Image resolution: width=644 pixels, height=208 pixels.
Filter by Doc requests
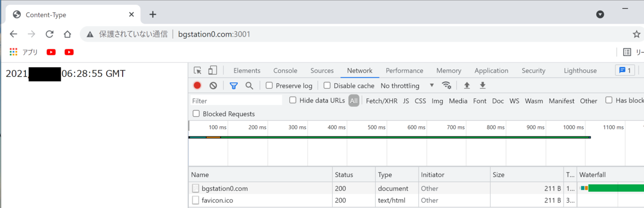click(498, 101)
